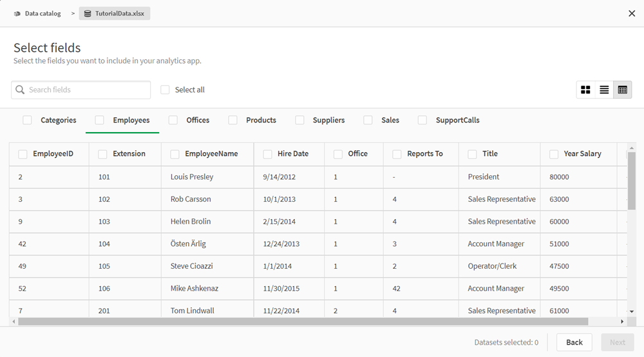Check the EmployeeName field checkbox
The image size is (644, 357).
(x=175, y=154)
